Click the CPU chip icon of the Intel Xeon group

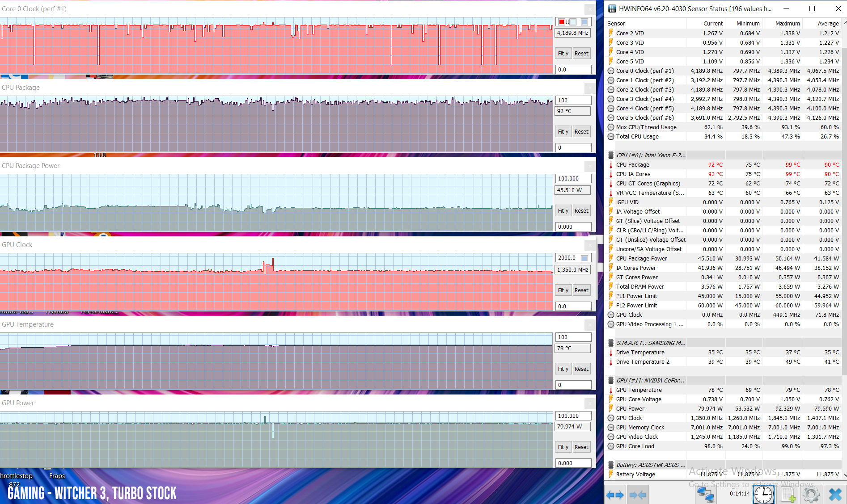click(611, 155)
